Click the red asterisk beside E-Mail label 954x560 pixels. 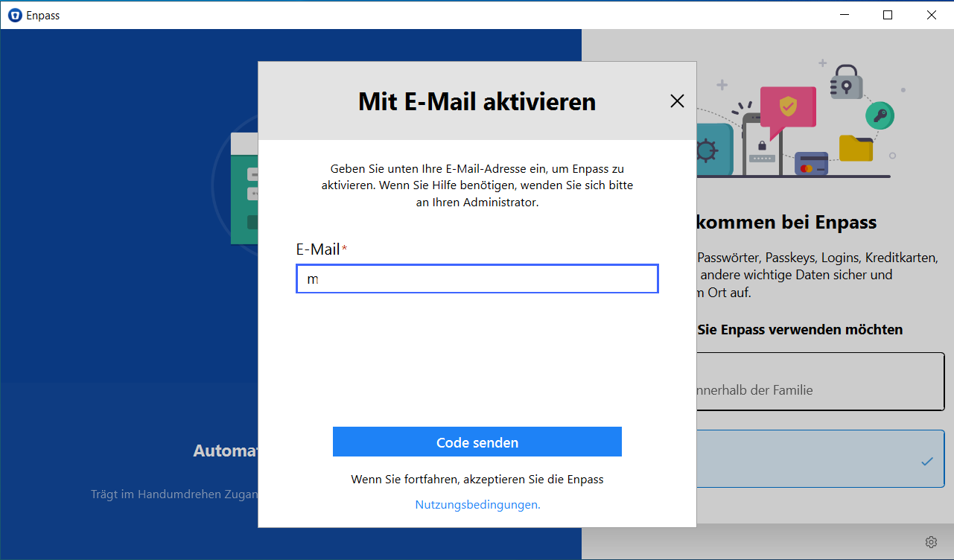coord(343,246)
